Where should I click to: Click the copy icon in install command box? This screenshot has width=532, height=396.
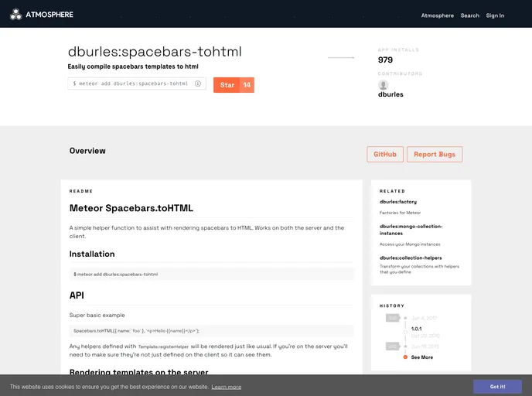coord(198,84)
